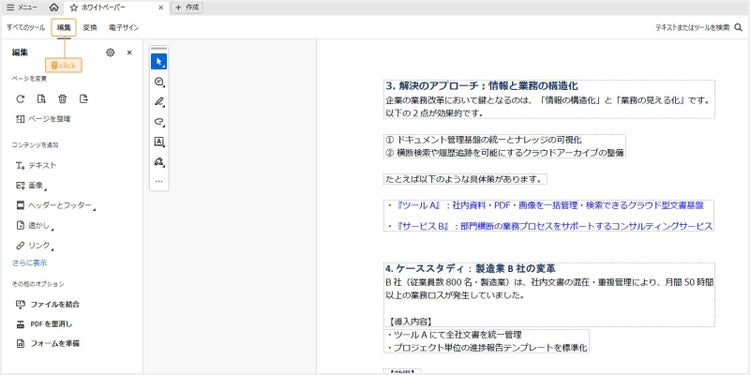Open more tools ellipsis in quick toolbar
This screenshot has width=750, height=375.
[159, 181]
